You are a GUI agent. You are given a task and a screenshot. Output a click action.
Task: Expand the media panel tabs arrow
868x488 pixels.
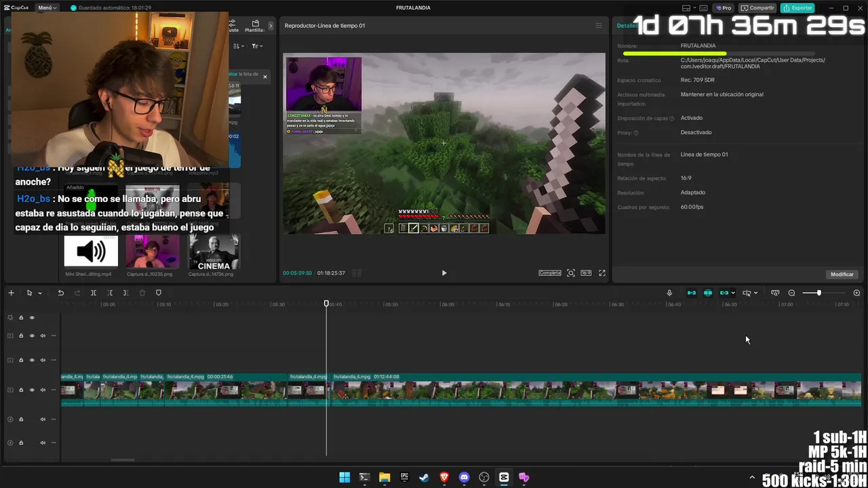tap(271, 26)
